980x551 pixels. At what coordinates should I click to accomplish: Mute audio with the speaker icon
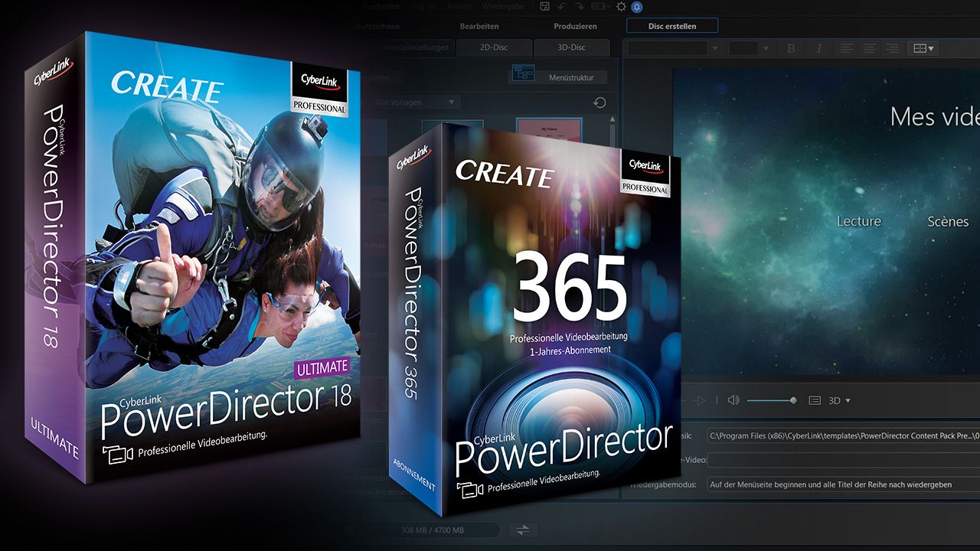point(733,400)
